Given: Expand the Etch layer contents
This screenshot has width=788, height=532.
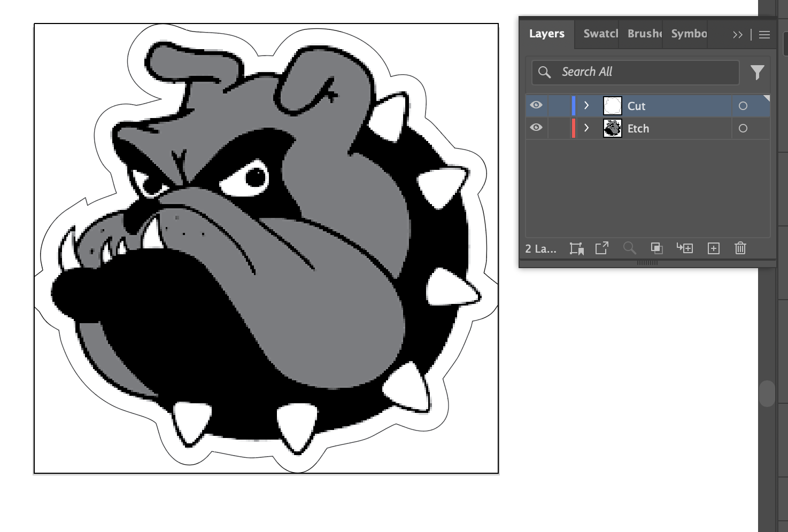Looking at the screenshot, I should click(x=586, y=128).
